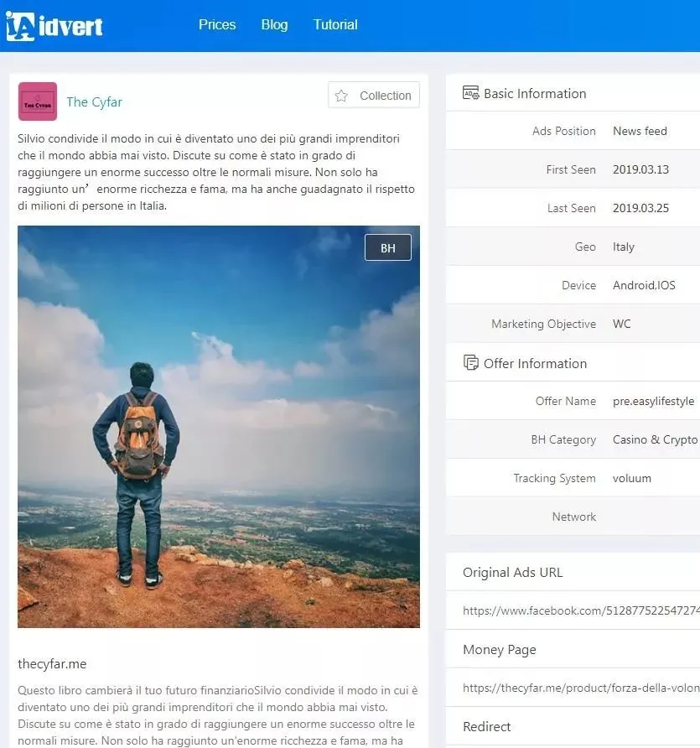
Task: Click the Offer Information heading
Action: (x=535, y=363)
